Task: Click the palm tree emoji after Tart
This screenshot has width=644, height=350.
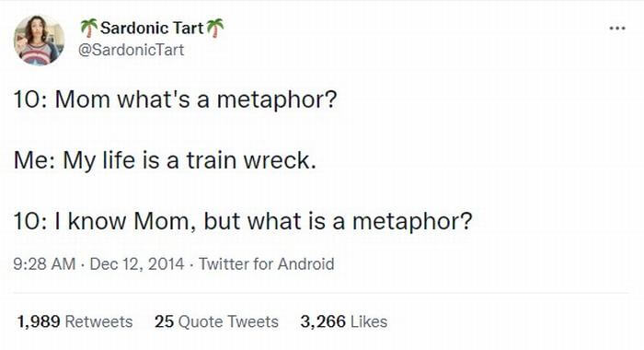Action: click(215, 28)
